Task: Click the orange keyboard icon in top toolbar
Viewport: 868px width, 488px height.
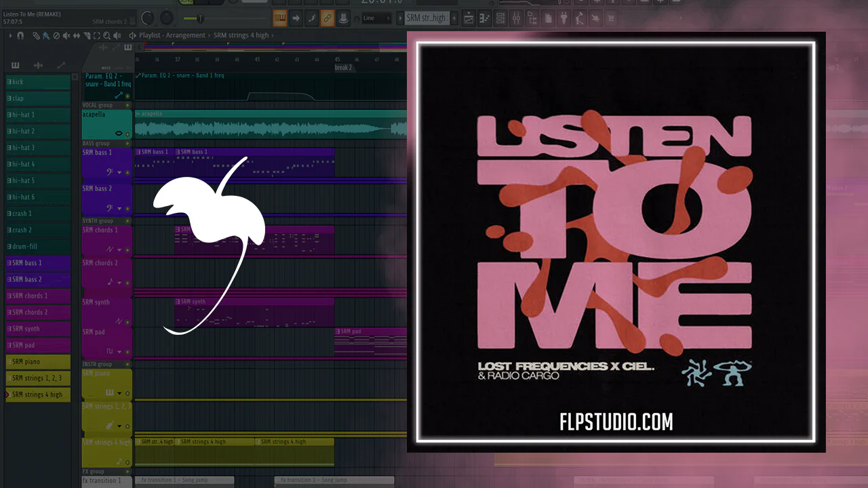Action: [279, 18]
